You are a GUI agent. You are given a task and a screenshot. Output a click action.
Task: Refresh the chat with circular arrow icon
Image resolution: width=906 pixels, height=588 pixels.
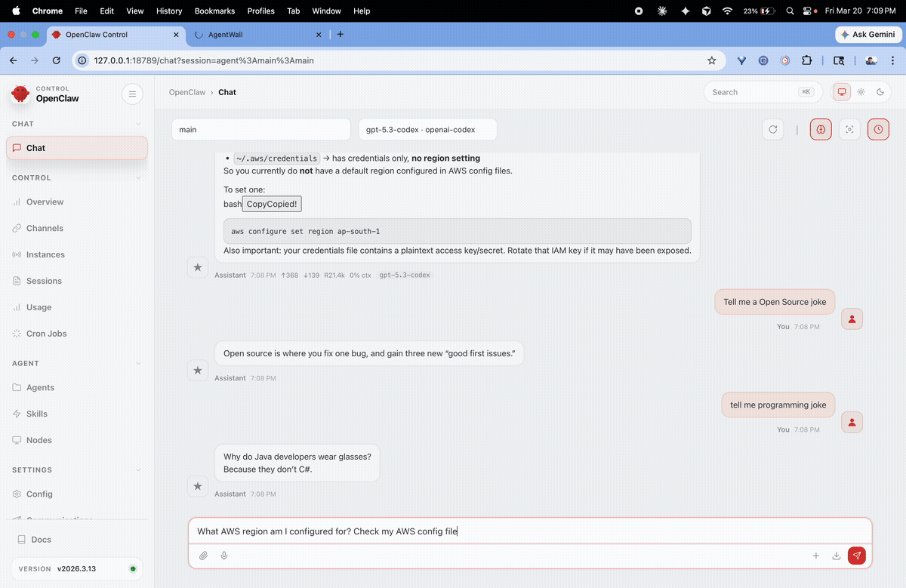(773, 130)
